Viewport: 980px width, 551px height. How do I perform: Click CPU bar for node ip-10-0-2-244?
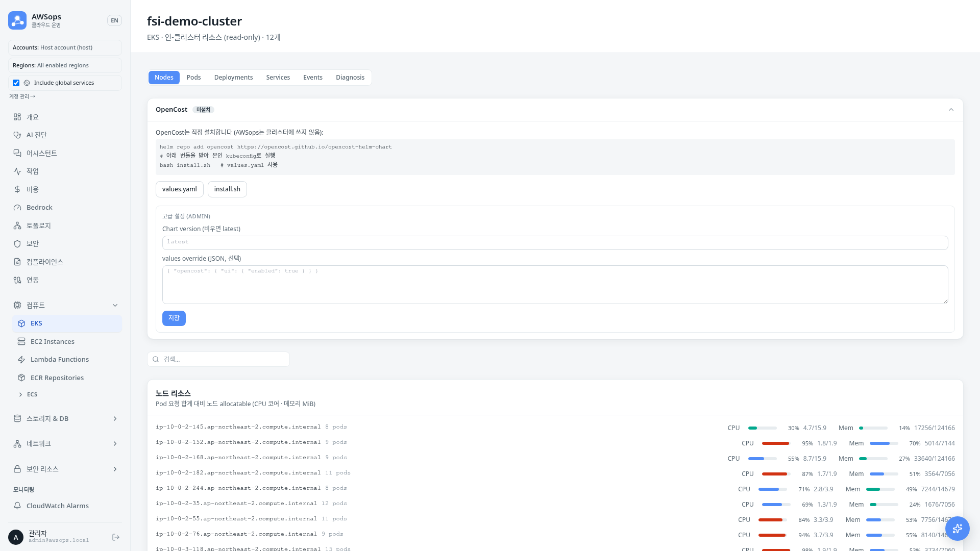pos(772,489)
